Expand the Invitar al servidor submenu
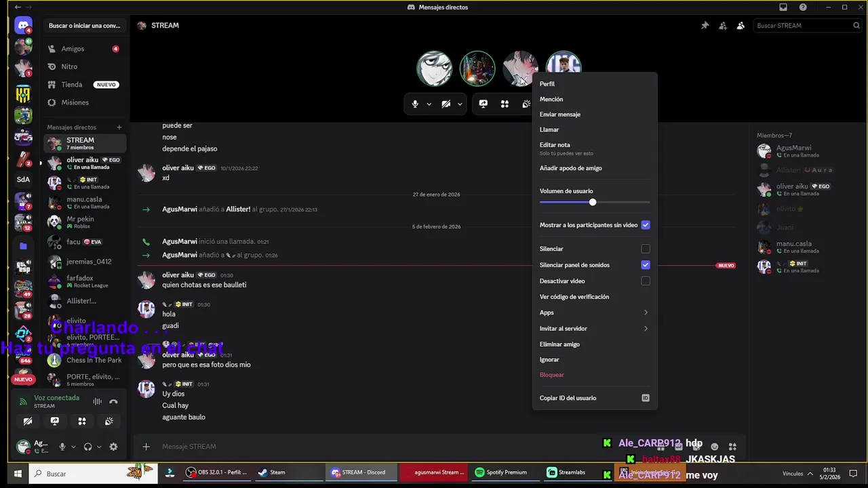 594,328
